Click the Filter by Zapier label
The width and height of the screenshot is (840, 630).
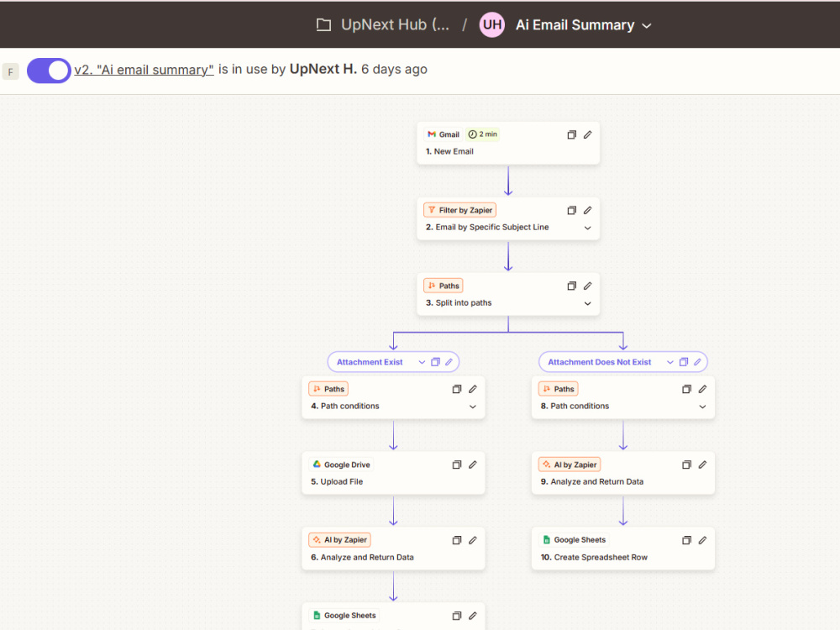[x=459, y=210]
